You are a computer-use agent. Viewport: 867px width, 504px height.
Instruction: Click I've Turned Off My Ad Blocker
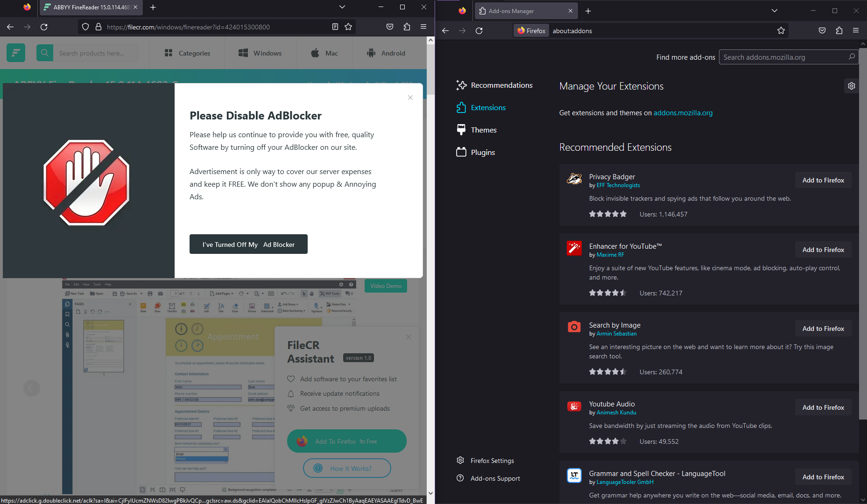tap(248, 244)
